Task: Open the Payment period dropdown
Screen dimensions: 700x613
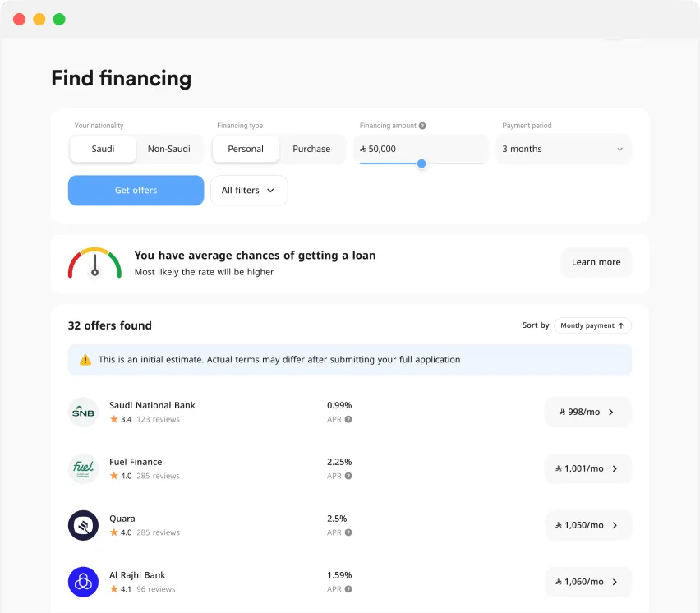Action: 563,149
